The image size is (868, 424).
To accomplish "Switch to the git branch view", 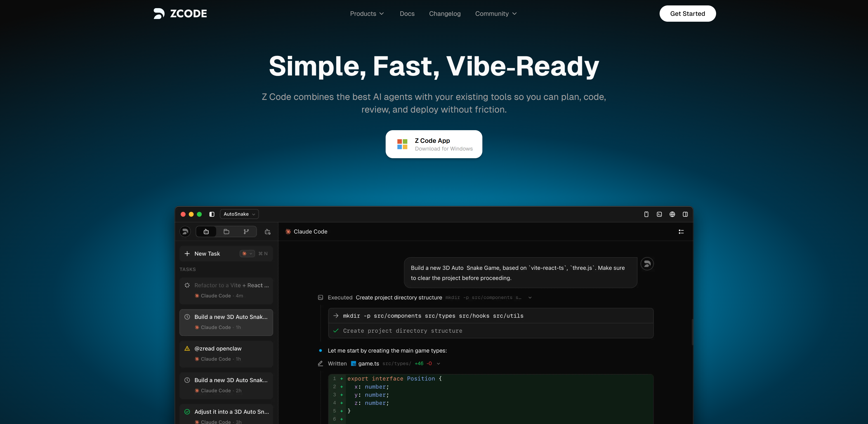I will pos(246,231).
